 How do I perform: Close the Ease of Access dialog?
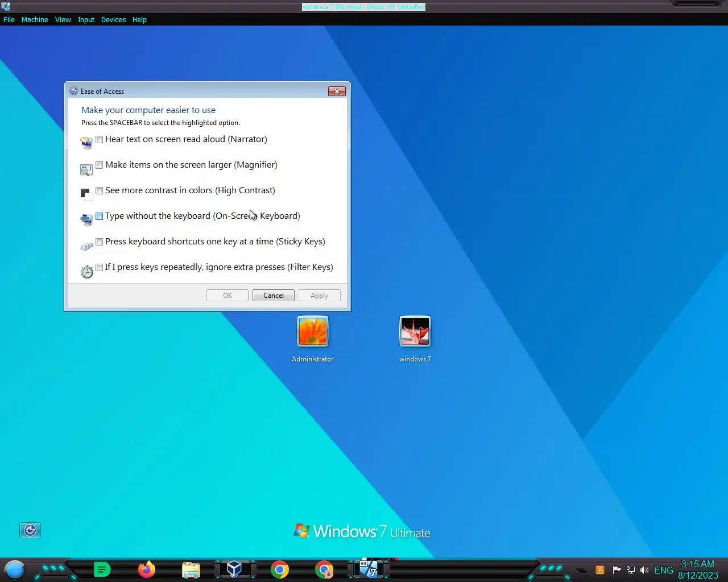(x=337, y=91)
